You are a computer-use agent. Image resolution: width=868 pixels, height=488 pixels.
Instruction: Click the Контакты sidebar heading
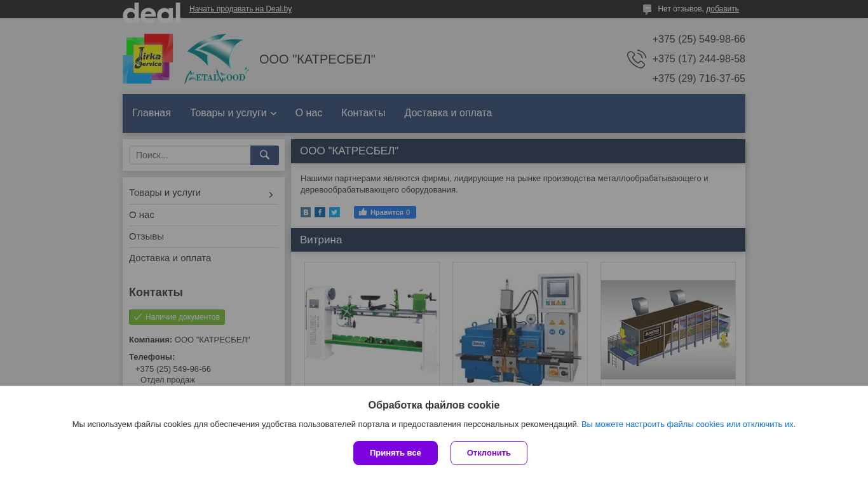(x=156, y=292)
